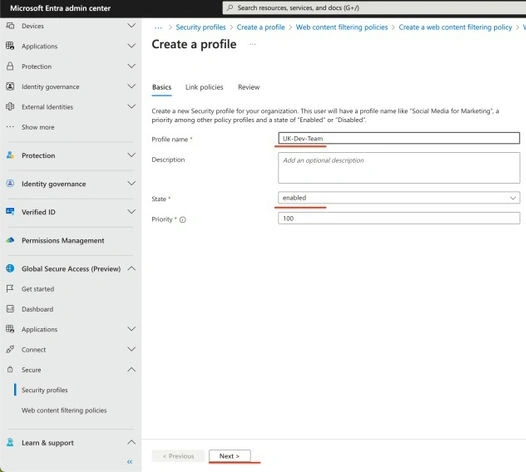Screen dimensions: 526x472
Task: Click the Priority info icon
Action: [x=182, y=220]
